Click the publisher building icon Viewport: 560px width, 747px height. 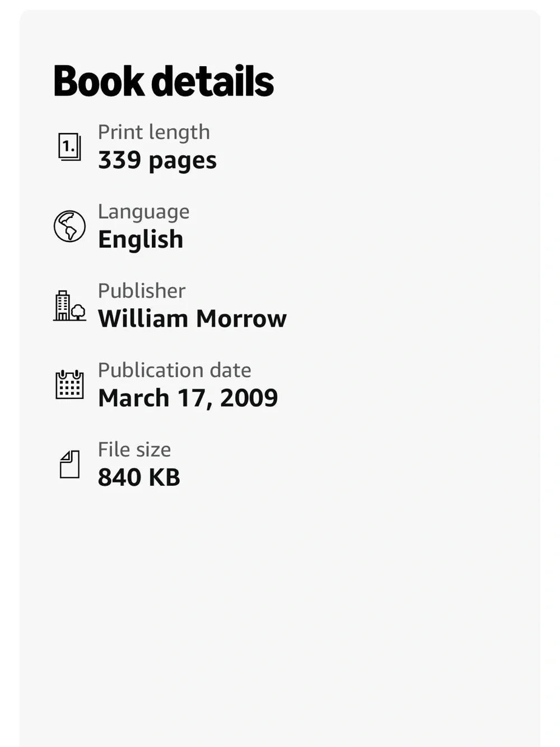pos(69,306)
